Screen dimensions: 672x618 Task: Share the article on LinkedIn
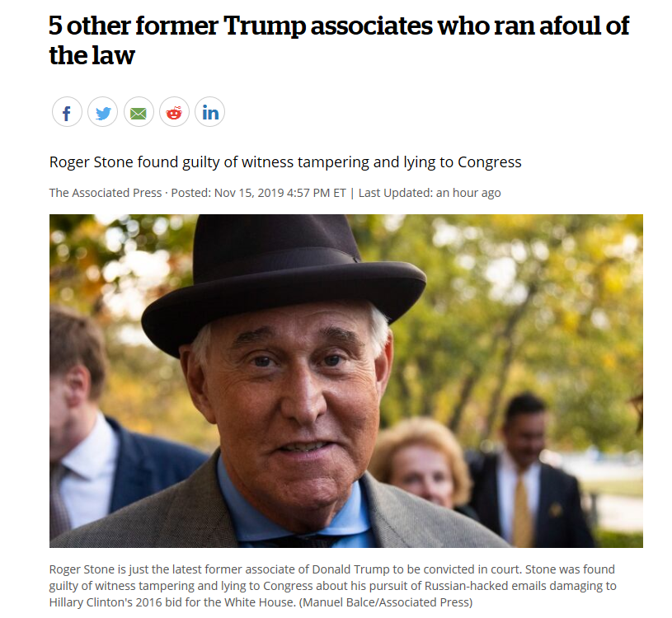[210, 112]
